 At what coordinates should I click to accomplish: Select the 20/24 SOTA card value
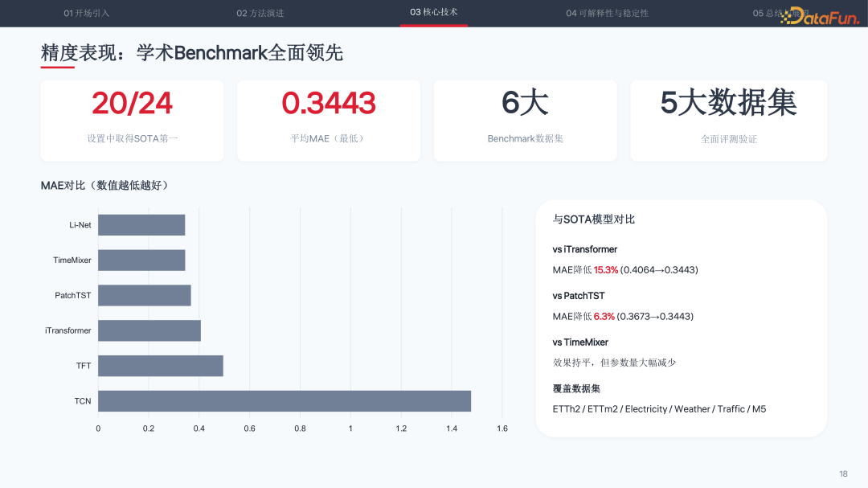tap(133, 104)
